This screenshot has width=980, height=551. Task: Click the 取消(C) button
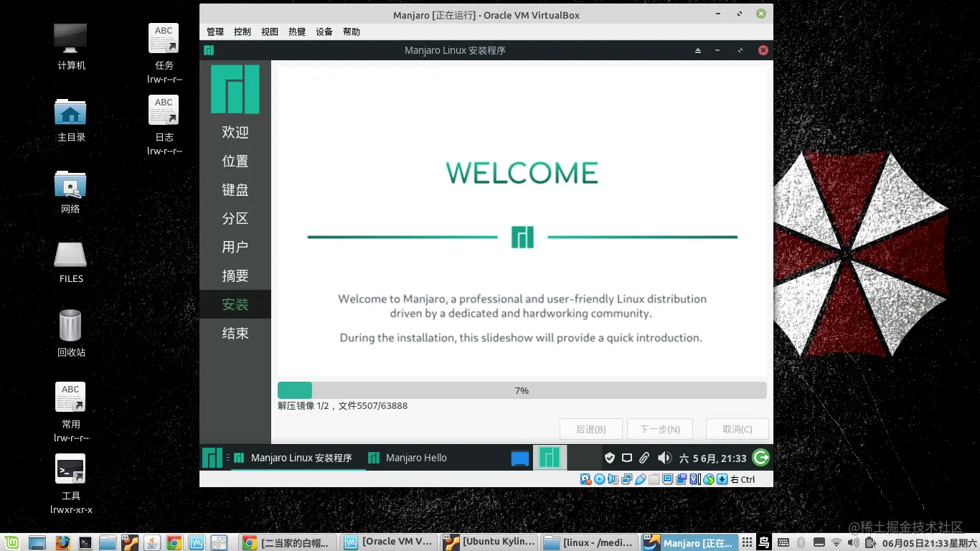738,429
